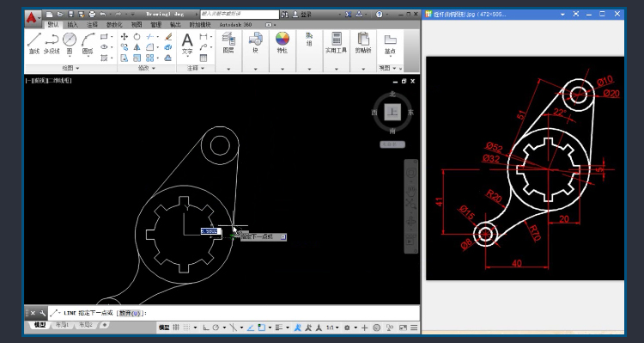Click the dynamic input distance field in drawing

210,231
